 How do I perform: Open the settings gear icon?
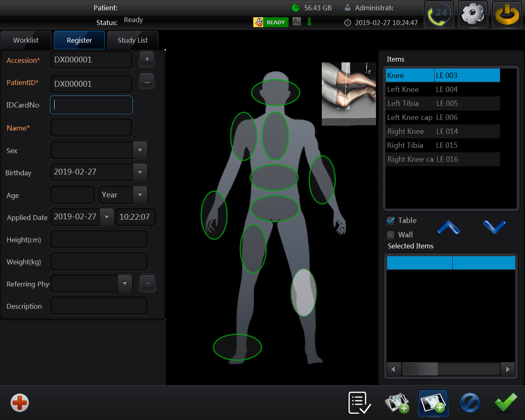click(473, 15)
